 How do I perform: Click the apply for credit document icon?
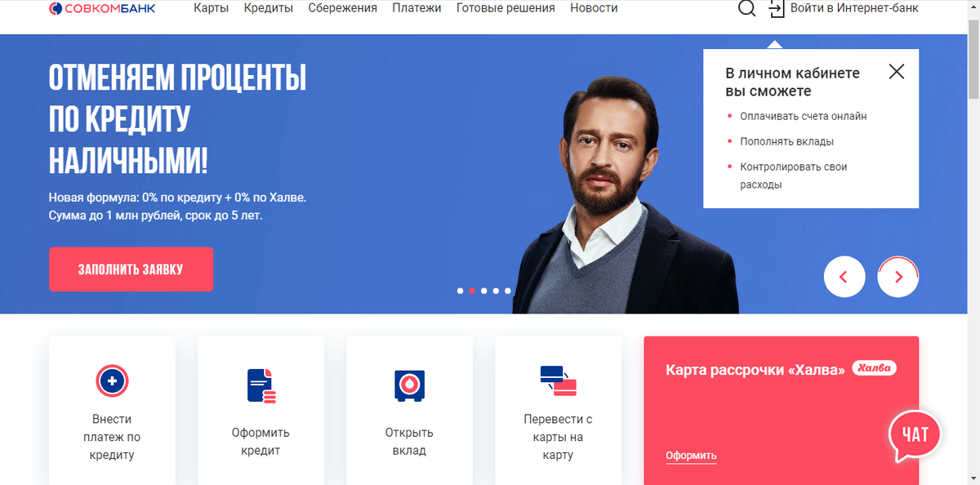(261, 385)
